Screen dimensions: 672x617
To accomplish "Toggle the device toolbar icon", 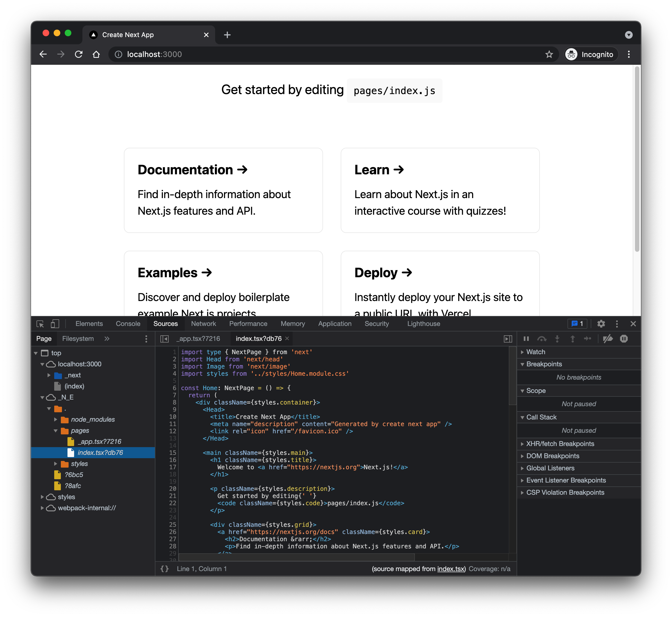I will (x=55, y=323).
